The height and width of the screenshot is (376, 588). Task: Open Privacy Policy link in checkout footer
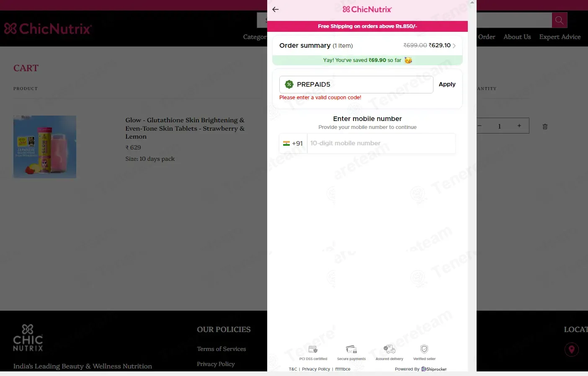[316, 369]
